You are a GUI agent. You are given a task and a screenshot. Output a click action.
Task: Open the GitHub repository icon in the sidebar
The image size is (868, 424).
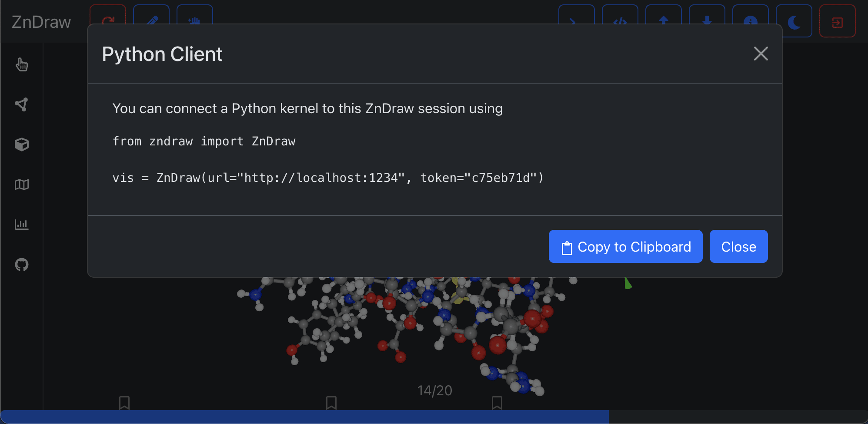pos(22,264)
